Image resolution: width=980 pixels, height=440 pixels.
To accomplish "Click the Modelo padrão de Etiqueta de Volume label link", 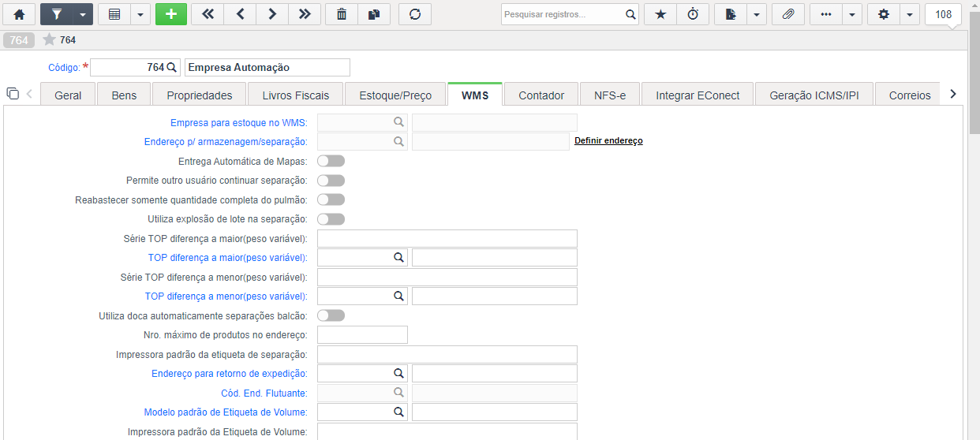I will [x=226, y=412].
